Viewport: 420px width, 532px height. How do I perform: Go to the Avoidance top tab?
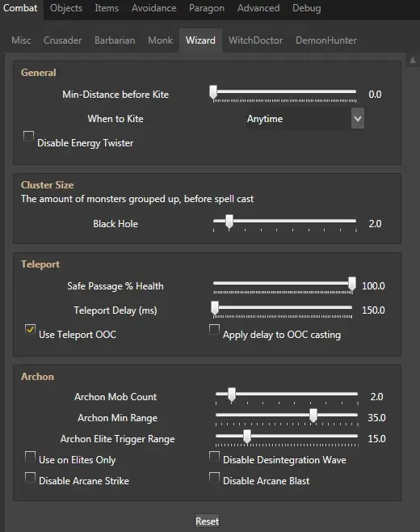(154, 8)
